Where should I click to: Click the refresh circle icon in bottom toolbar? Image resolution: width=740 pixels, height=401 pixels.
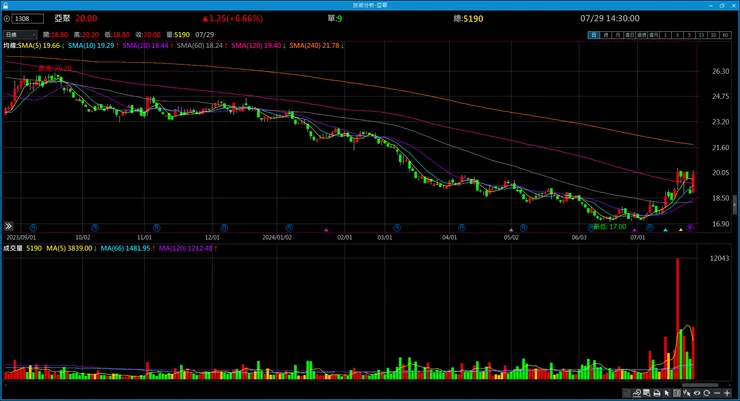point(707,393)
